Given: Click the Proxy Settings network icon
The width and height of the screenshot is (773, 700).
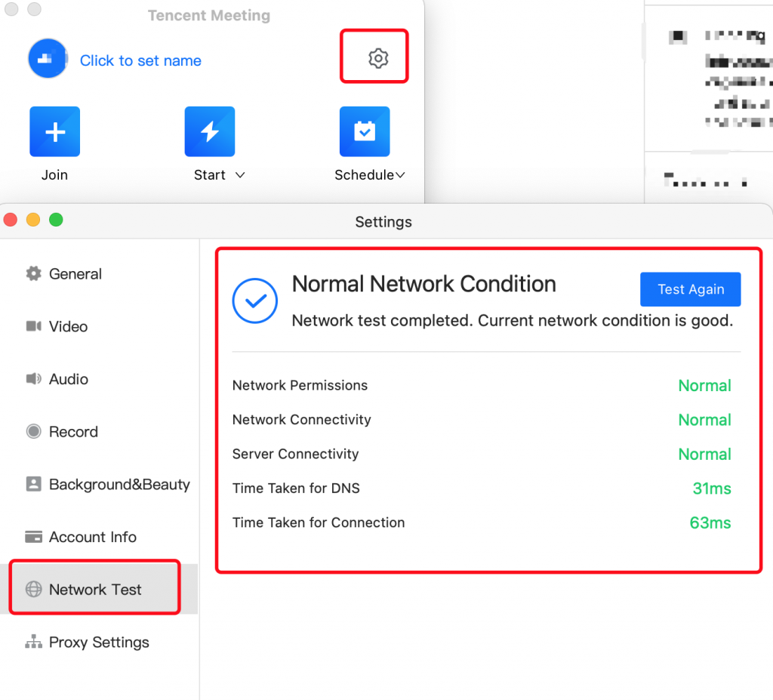Looking at the screenshot, I should pos(33,643).
